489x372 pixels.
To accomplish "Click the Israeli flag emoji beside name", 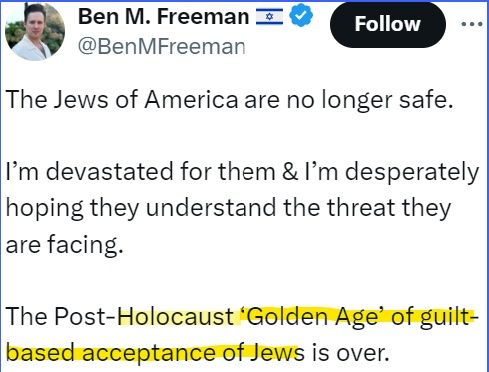I will click(269, 17).
